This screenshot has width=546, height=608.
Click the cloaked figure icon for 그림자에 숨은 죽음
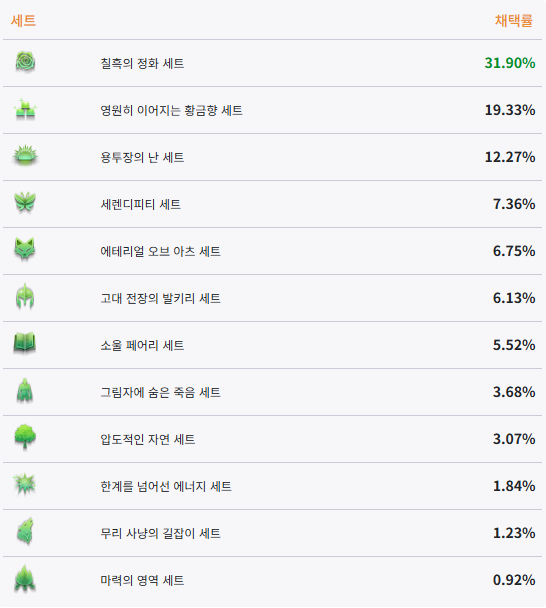[x=25, y=391]
